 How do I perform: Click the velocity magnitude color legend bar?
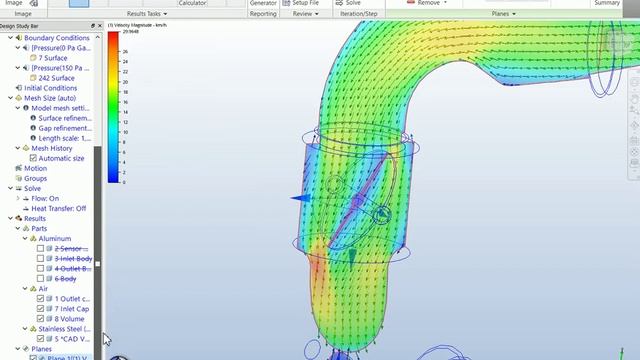tap(113, 107)
